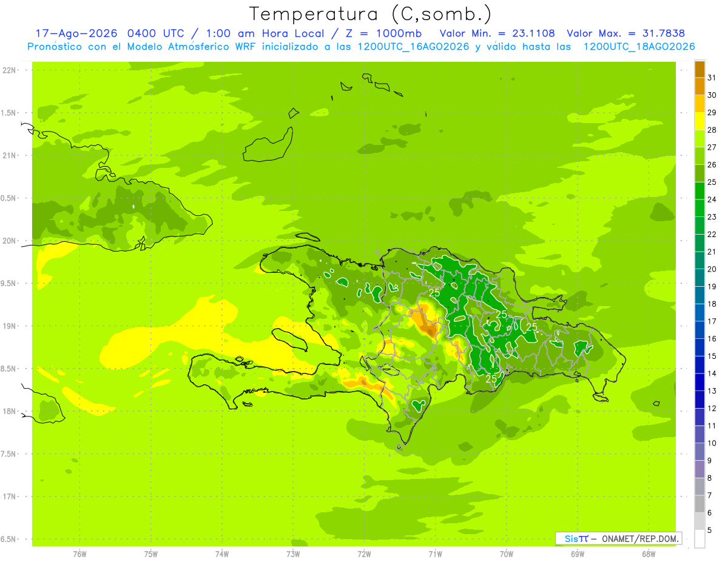The height and width of the screenshot is (562, 728).
Task: Select the '1200UTC_18AGO2026' valid-until time
Action: 639,47
